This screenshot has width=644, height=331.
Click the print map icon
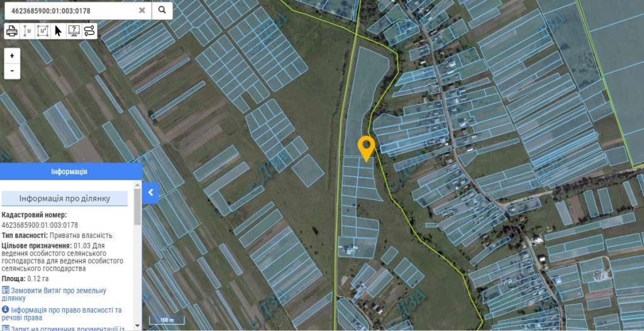[12, 31]
